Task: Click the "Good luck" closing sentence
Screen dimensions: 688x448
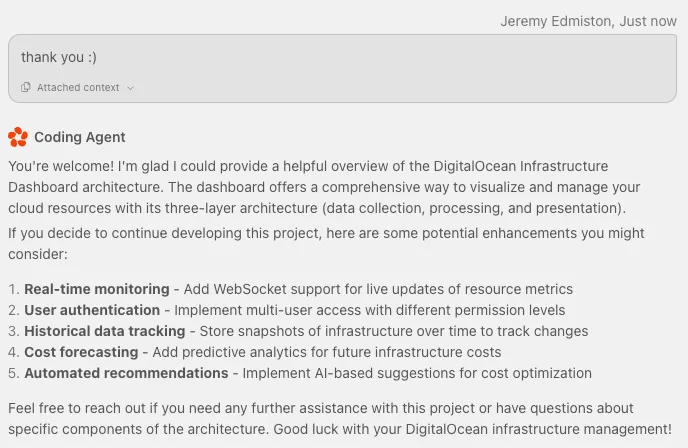Action: pos(473,429)
